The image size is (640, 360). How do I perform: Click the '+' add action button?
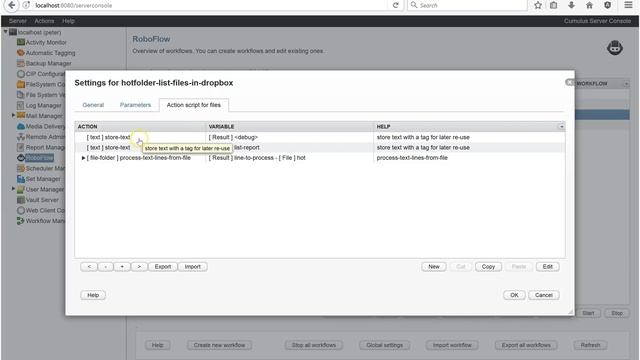(122, 267)
